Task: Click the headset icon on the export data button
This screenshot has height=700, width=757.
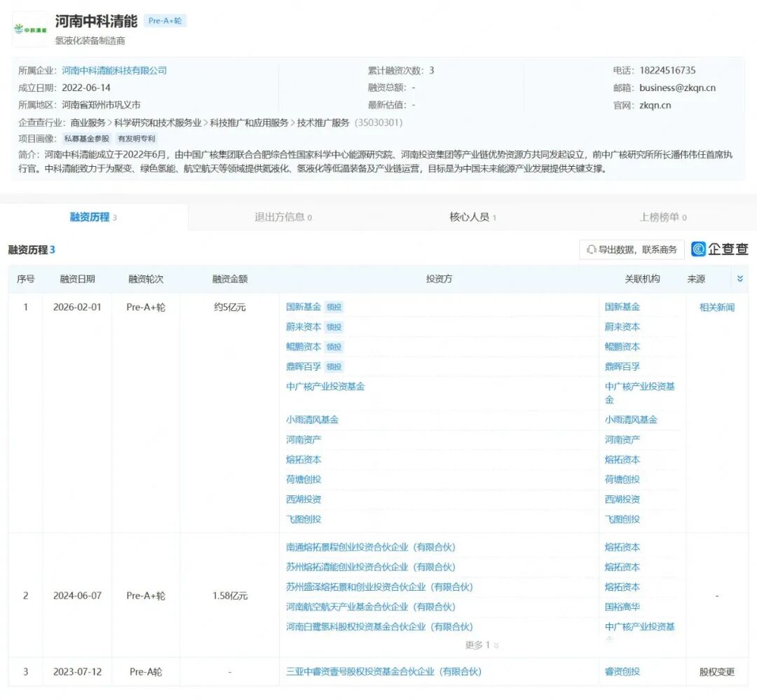Action: 592,249
